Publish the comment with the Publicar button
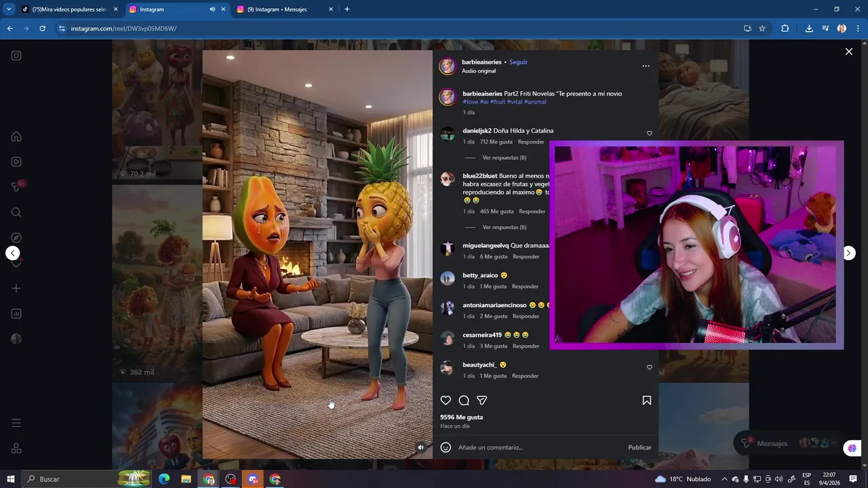Viewport: 868px width, 488px height. pos(639,447)
